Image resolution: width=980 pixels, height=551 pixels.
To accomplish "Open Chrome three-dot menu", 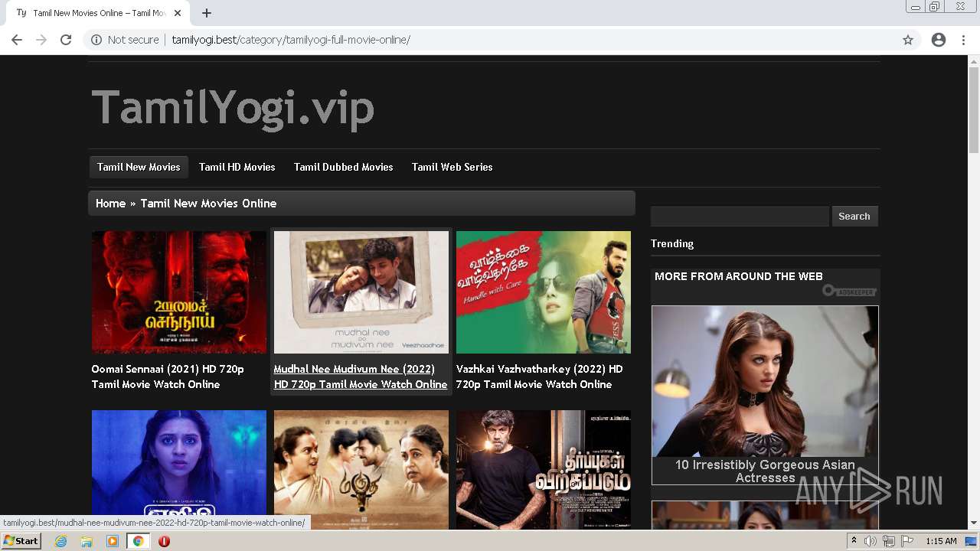I will [963, 40].
